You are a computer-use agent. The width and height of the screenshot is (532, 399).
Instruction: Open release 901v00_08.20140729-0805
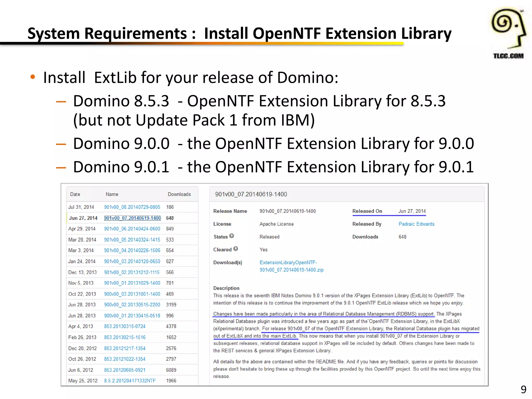tap(132, 207)
